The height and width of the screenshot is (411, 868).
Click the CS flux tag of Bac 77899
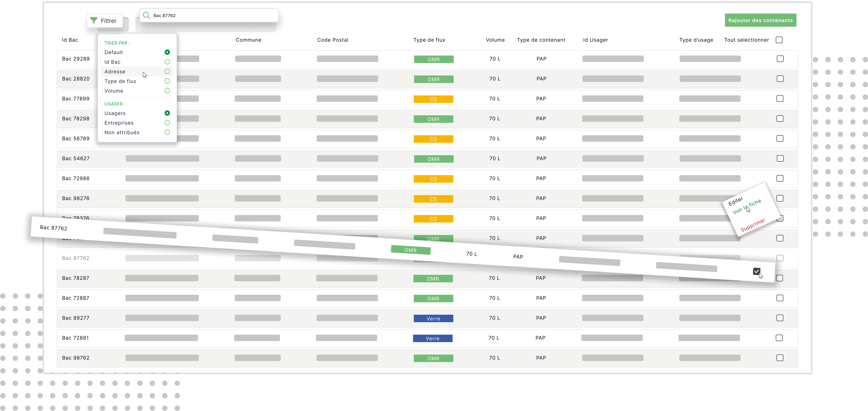click(x=433, y=99)
